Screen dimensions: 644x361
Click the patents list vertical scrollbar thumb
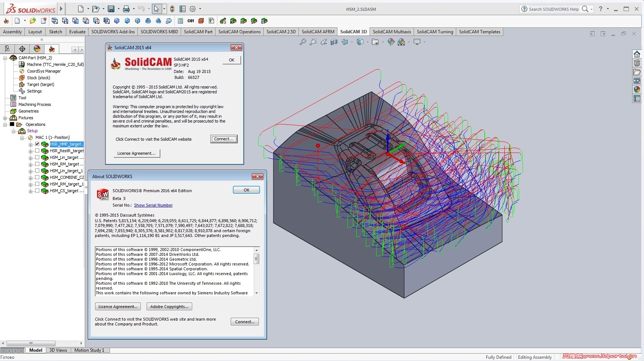pos(256,259)
